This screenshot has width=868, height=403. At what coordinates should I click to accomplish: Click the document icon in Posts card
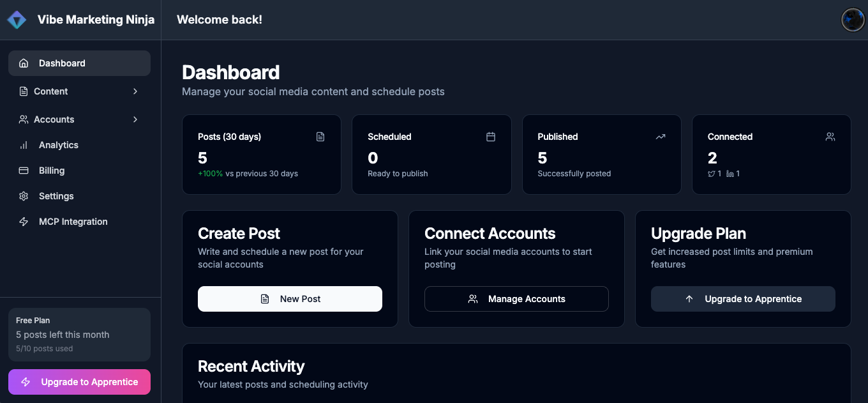(320, 137)
